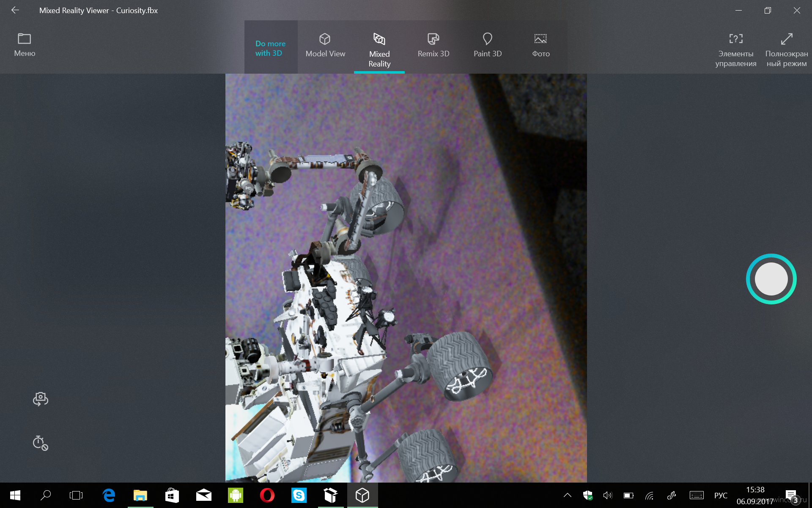This screenshot has width=812, height=508.
Task: Show Элементы управления help
Action: click(x=736, y=50)
